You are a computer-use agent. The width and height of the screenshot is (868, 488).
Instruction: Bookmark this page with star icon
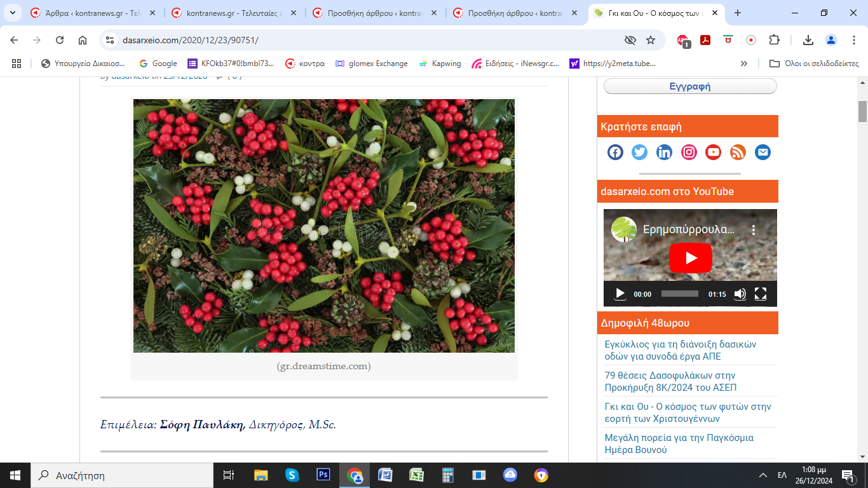[651, 40]
